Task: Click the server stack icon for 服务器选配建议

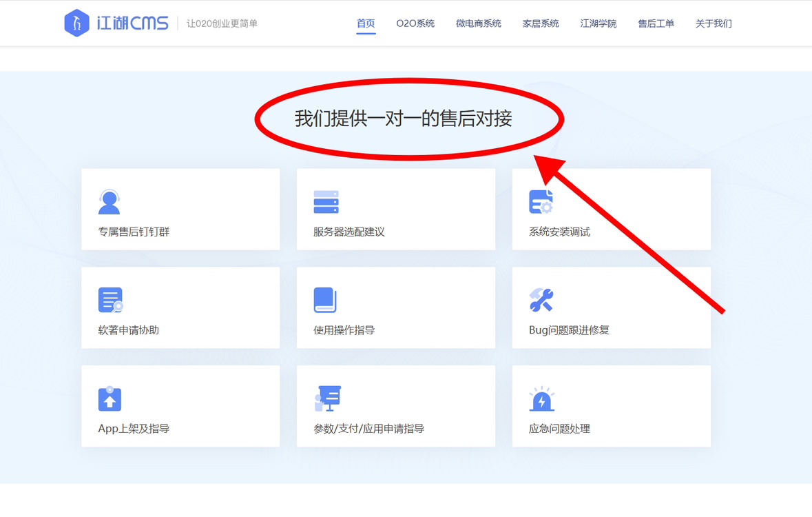Action: click(x=326, y=202)
